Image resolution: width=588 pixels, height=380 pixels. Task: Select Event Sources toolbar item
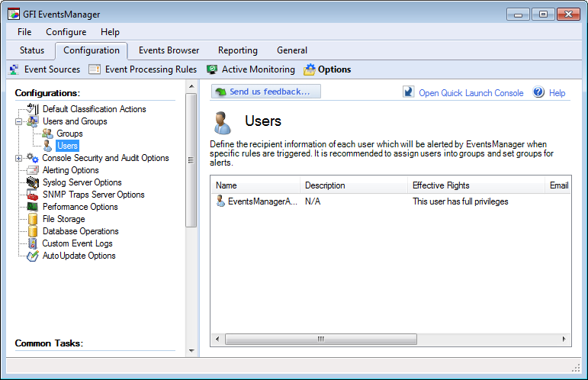45,69
